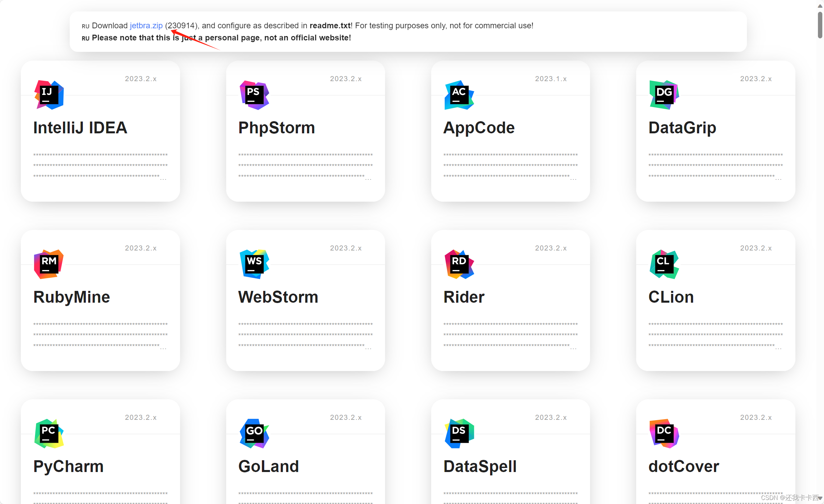Viewport: 824px width, 504px height.
Task: Click the PhpStorm PS logo icon
Action: 254,95
